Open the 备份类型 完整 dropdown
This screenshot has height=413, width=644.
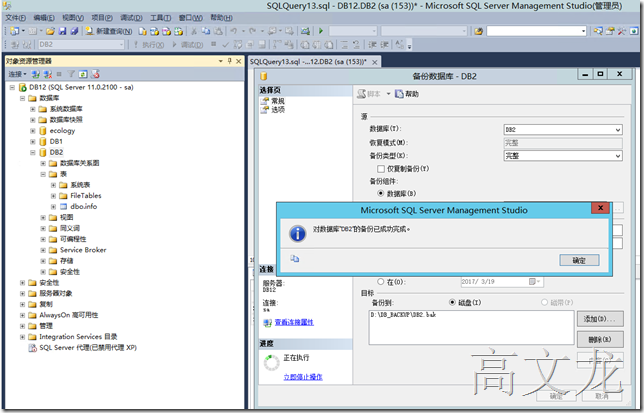[x=563, y=156]
